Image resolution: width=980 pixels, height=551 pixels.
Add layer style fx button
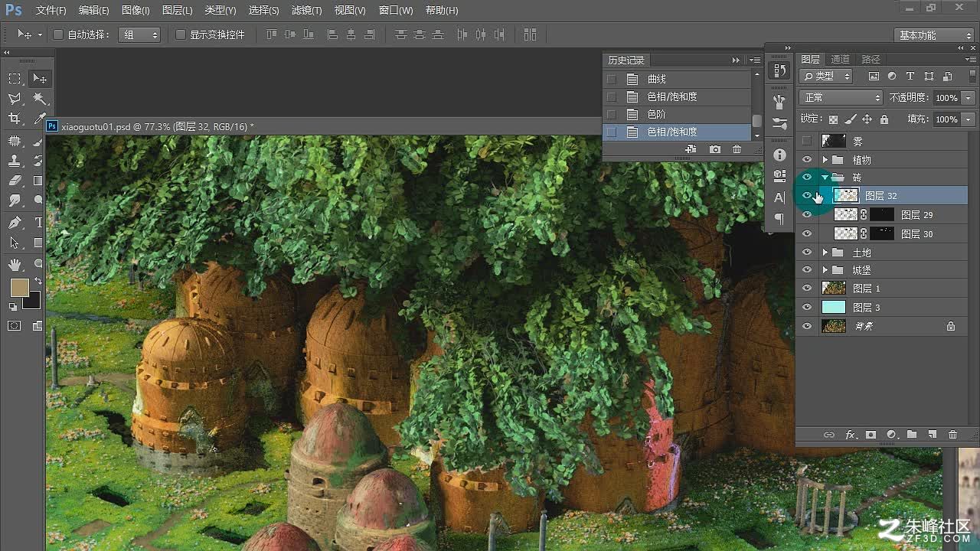point(850,435)
